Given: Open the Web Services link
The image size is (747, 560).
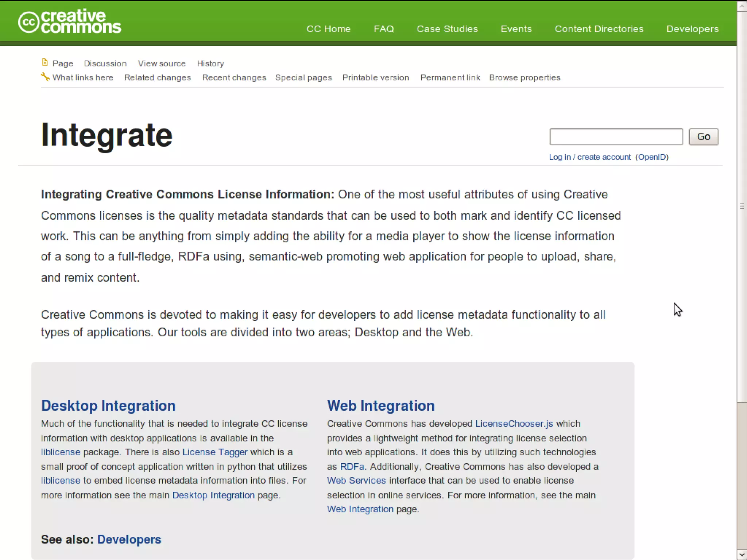Looking at the screenshot, I should 356,480.
